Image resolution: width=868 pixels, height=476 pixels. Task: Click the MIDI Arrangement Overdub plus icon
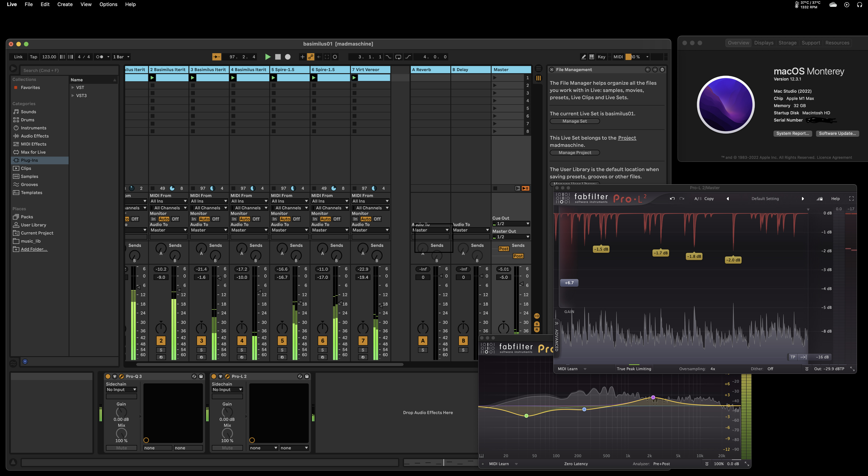[x=302, y=57]
